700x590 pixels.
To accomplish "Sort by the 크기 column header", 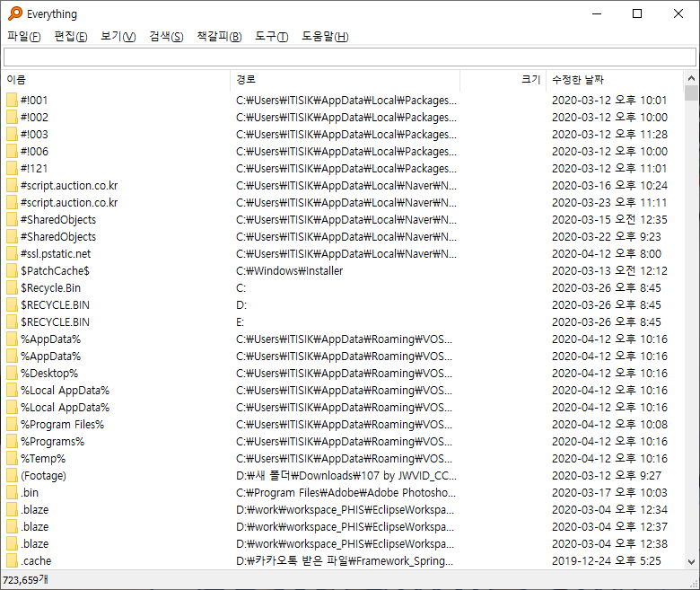I will tap(503, 80).
